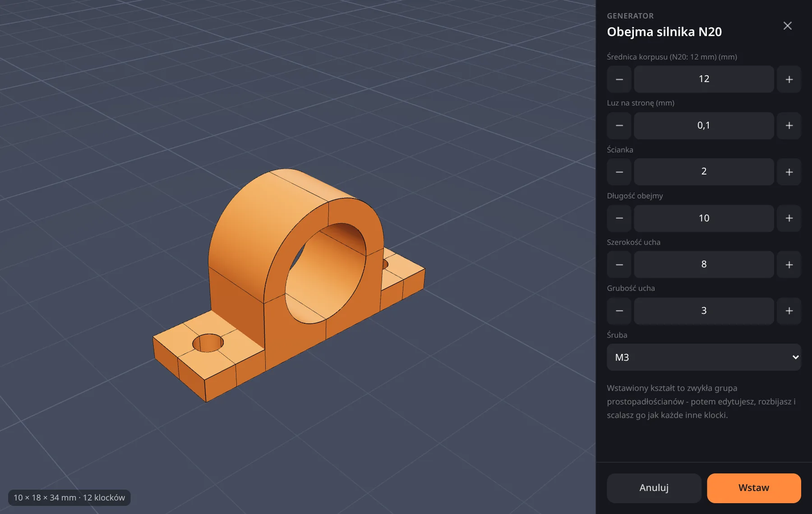Focus the Długość obejmy field showing 10
Image resolution: width=812 pixels, height=514 pixels.
point(704,218)
